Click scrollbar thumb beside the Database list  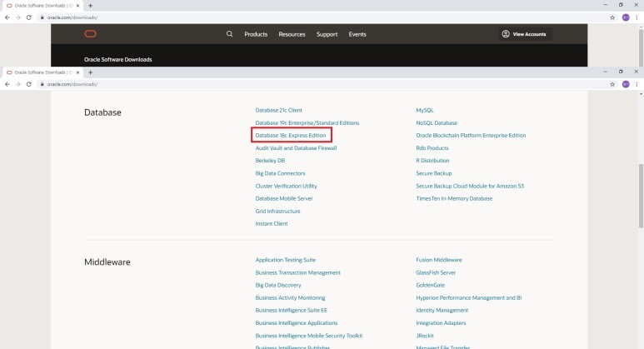pos(641,196)
